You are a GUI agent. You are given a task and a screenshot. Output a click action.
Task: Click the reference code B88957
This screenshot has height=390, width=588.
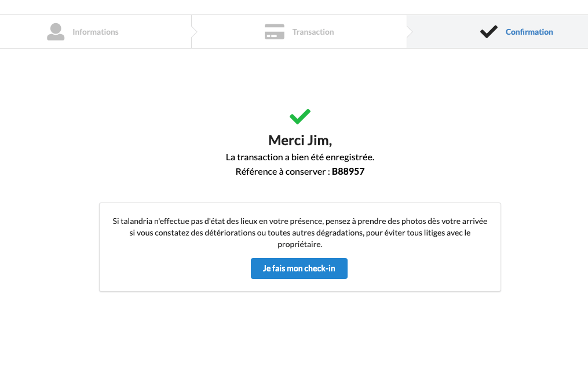[348, 172]
